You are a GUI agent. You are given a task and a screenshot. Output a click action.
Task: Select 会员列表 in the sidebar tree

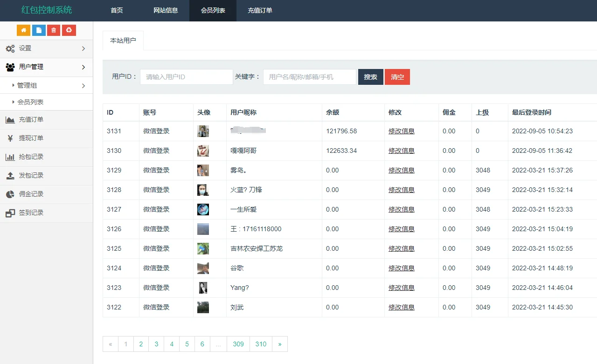30,102
